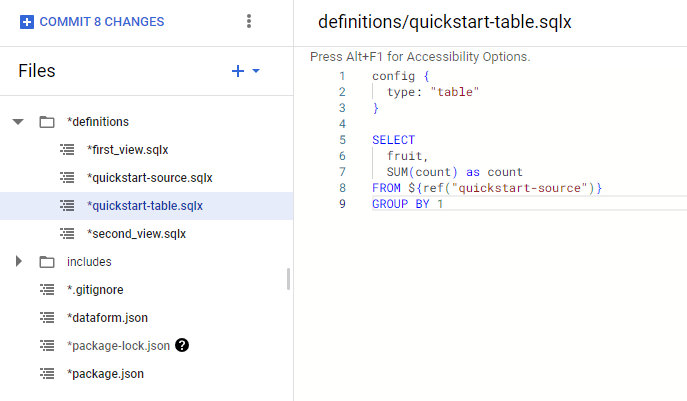Select the quickstart-table.sqlx file
The width and height of the screenshot is (687, 401).
[145, 206]
